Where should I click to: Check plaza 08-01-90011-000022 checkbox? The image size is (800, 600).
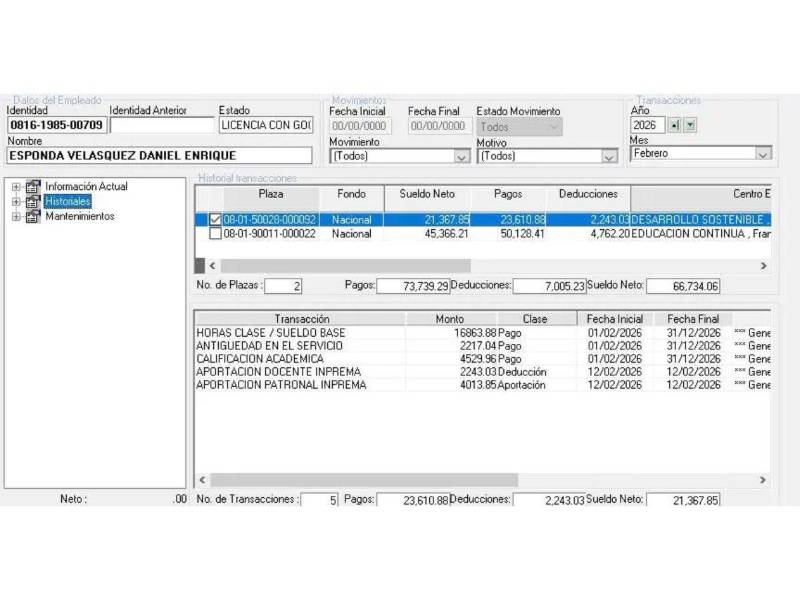215,234
